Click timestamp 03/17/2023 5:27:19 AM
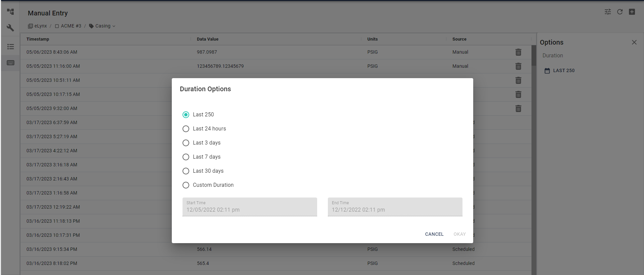Screen dimensions: 644x275 (x=52, y=136)
